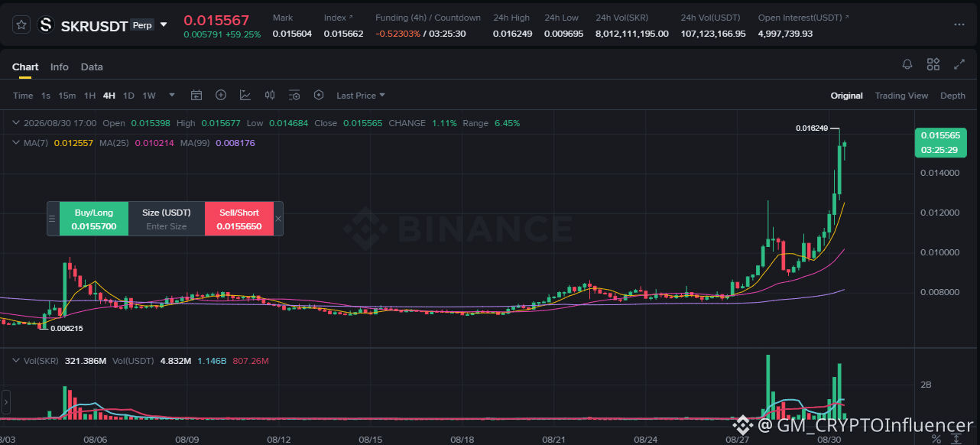Click the hexagon chart preferences icon
The width and height of the screenshot is (980, 445).
(x=319, y=96)
